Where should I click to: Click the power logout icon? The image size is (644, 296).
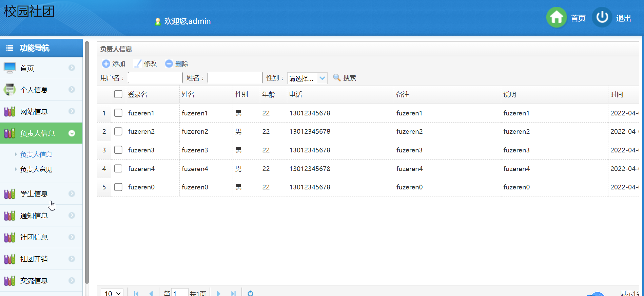602,17
